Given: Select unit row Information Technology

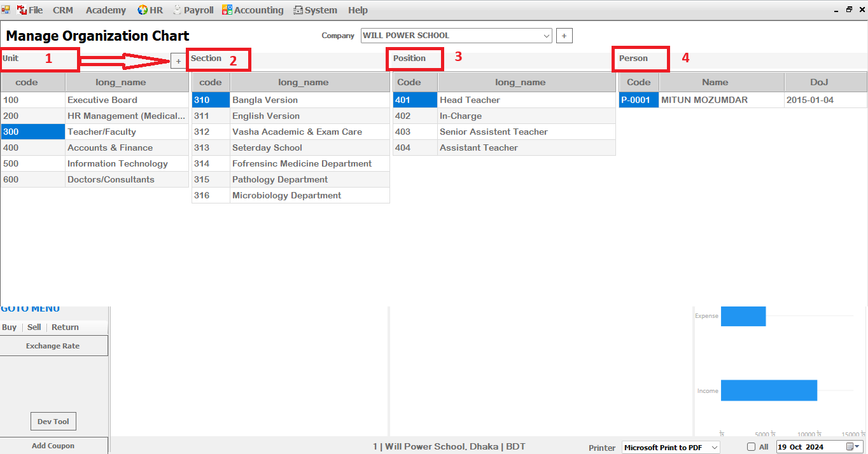Looking at the screenshot, I should 95,163.
